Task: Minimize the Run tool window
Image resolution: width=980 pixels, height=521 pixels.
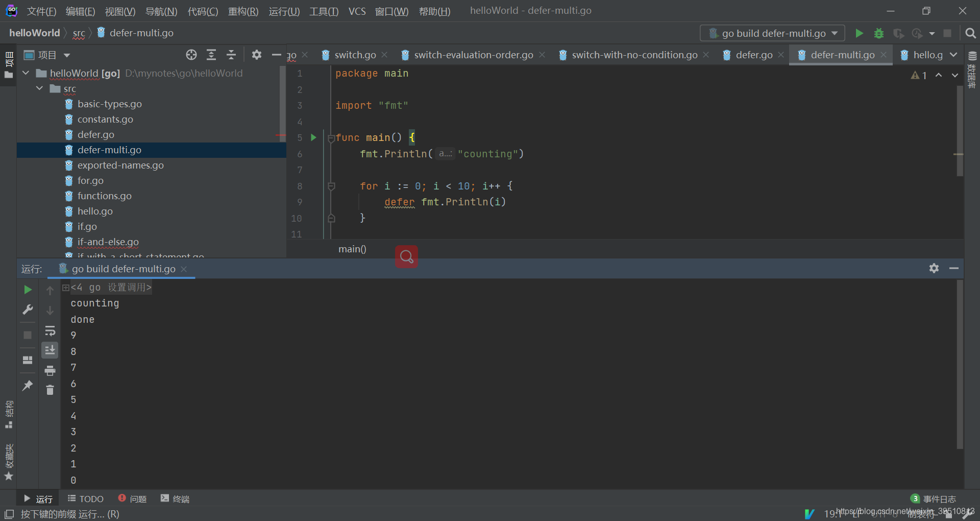Action: click(x=954, y=268)
